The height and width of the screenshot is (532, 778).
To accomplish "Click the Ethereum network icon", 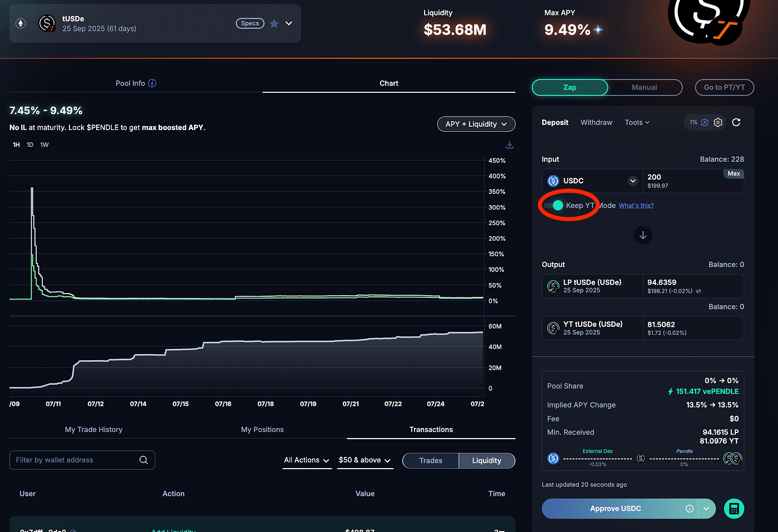I will point(21,23).
